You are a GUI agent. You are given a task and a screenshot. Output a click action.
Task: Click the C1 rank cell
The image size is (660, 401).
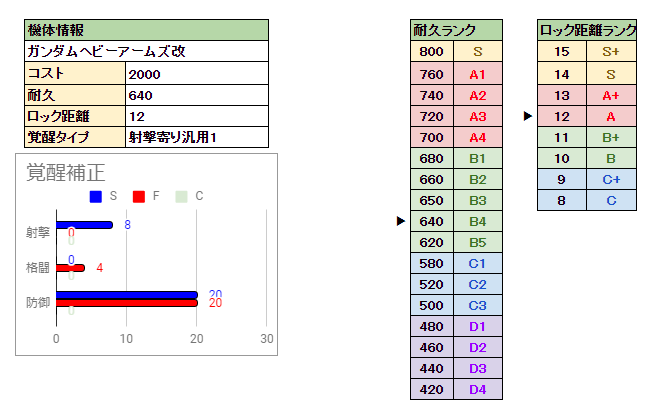[x=478, y=264]
